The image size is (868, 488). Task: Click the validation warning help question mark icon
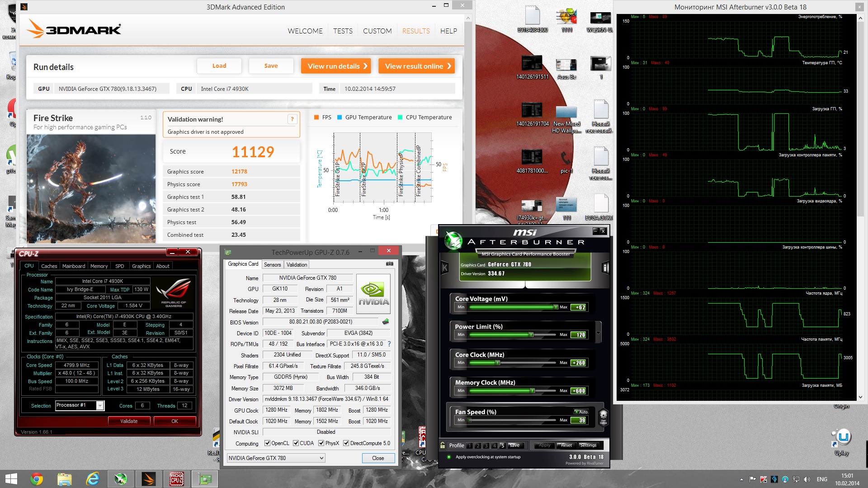[292, 119]
